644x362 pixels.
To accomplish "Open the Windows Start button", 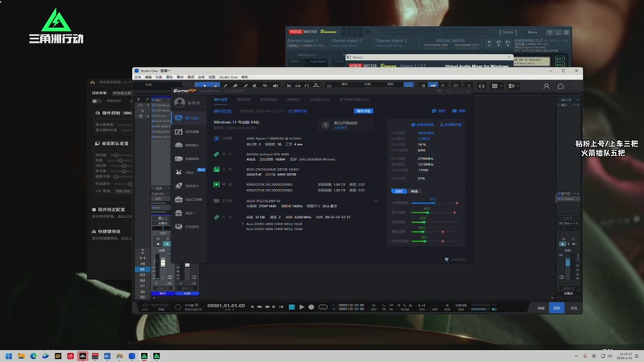I will 9,356.
